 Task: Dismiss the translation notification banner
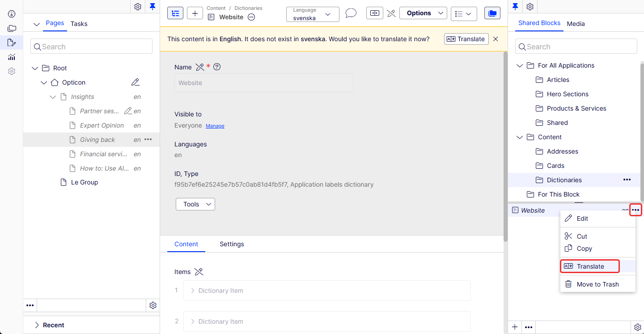click(496, 39)
